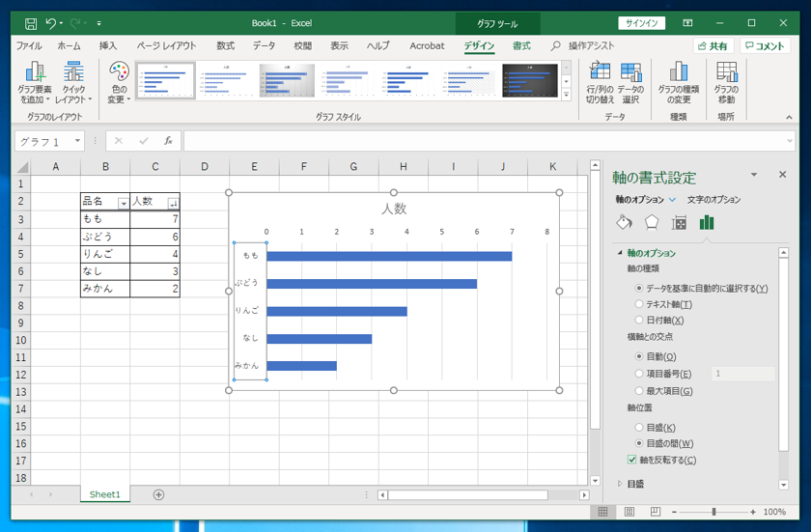Click the 共有 button
811x532 pixels.
[713, 46]
